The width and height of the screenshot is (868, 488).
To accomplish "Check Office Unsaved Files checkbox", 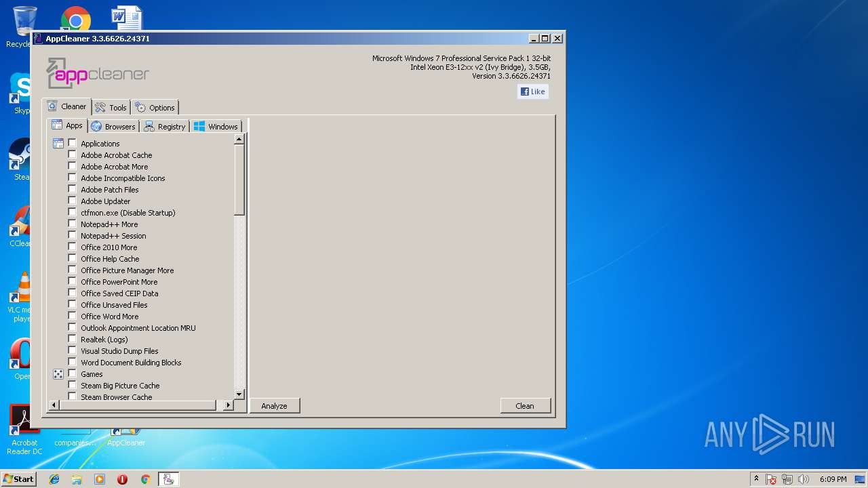I will pyautogui.click(x=73, y=304).
